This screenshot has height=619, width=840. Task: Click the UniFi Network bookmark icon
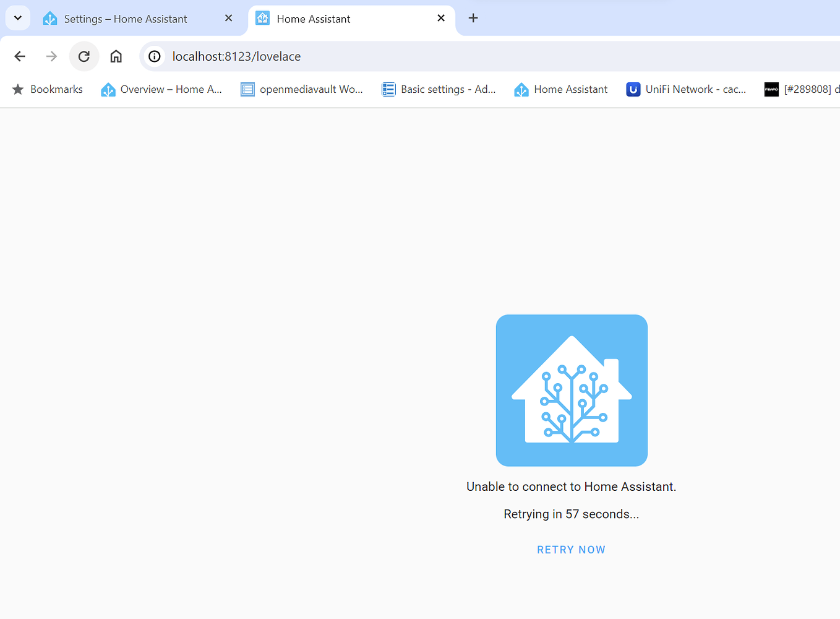pos(633,89)
